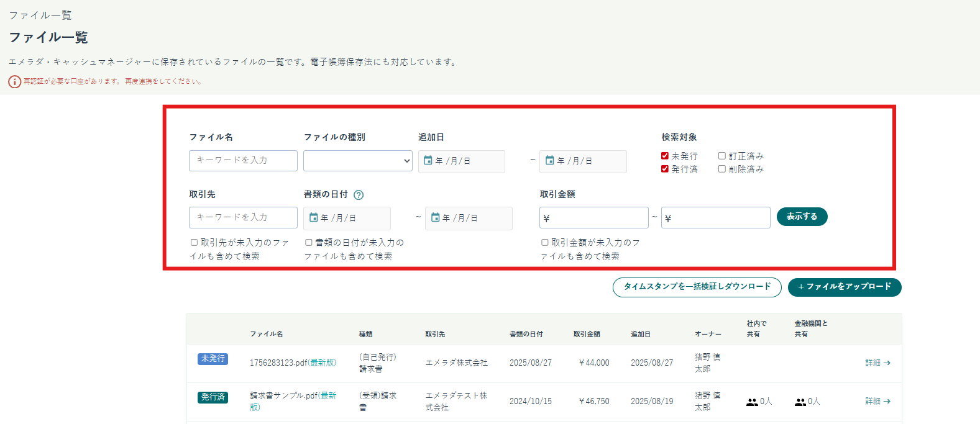
Task: Click the ファイル一覧 breadcrumb at top
Action: [x=40, y=15]
